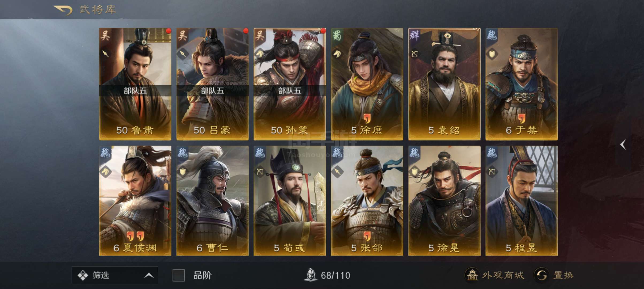Toggle the 品阶 checkbox
644x289 pixels.
tap(178, 275)
